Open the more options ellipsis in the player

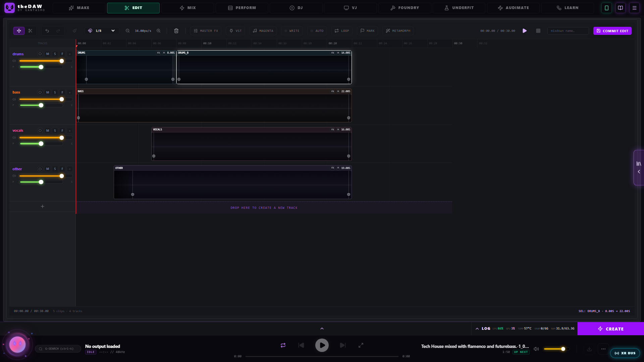point(603,349)
